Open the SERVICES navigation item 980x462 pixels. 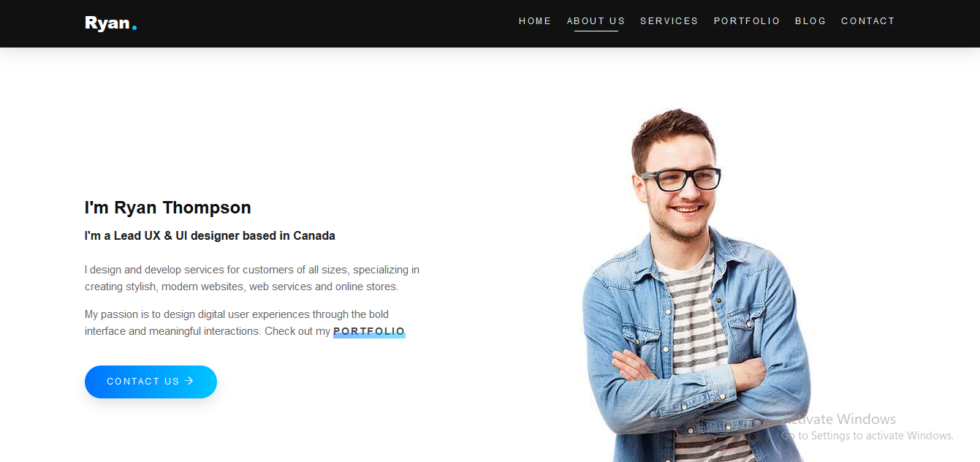coord(669,21)
